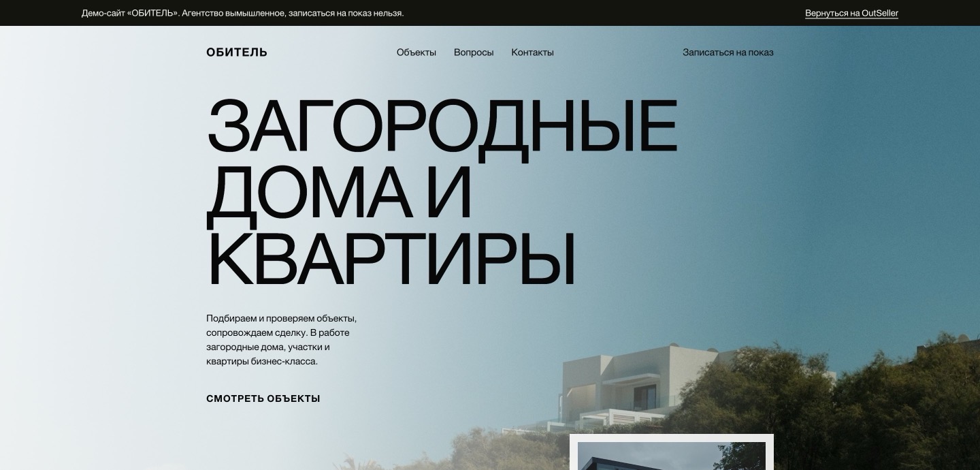The width and height of the screenshot is (980, 470).
Task: Open the property photo card thumbnail
Action: 672,452
